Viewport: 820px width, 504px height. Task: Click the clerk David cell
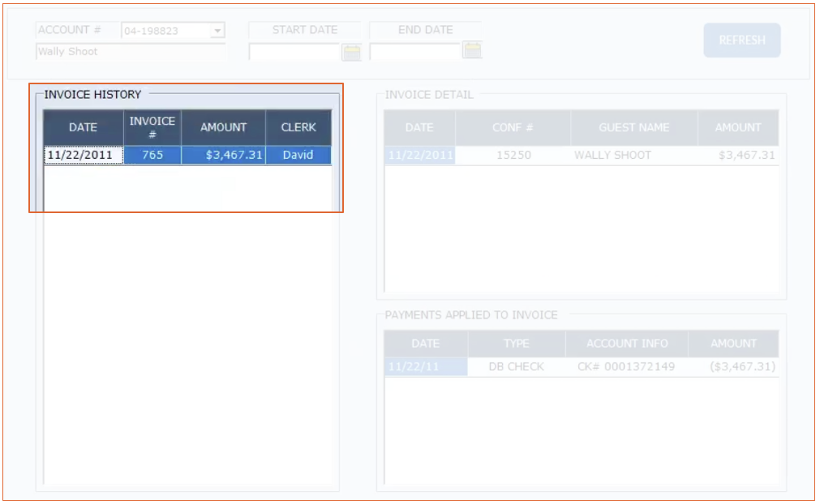pos(298,156)
